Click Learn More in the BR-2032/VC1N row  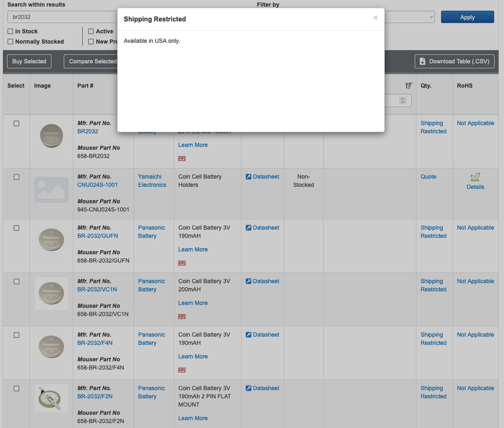click(193, 303)
